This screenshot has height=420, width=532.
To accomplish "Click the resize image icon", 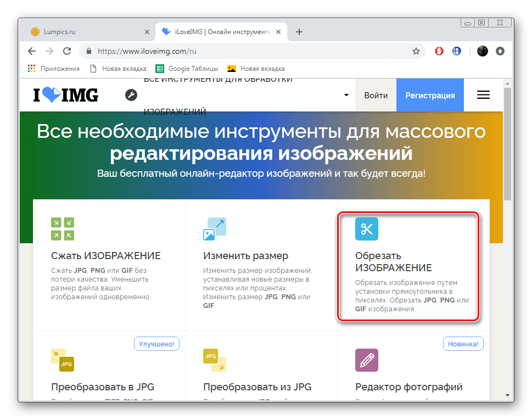I will 215,228.
